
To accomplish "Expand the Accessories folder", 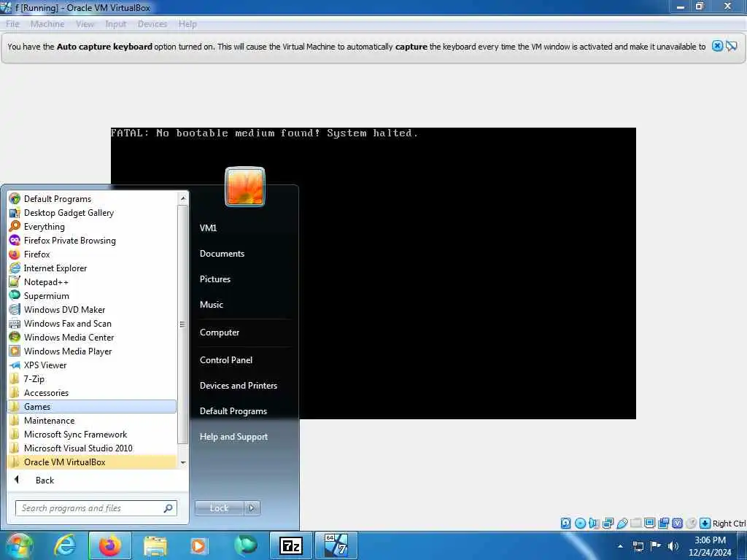I will [x=91, y=392].
